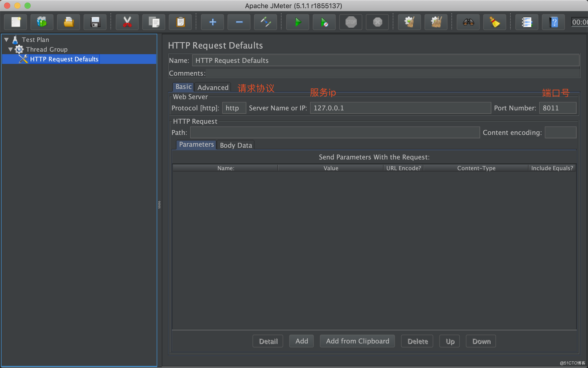Click the New test plan icon
588x368 pixels.
(16, 22)
